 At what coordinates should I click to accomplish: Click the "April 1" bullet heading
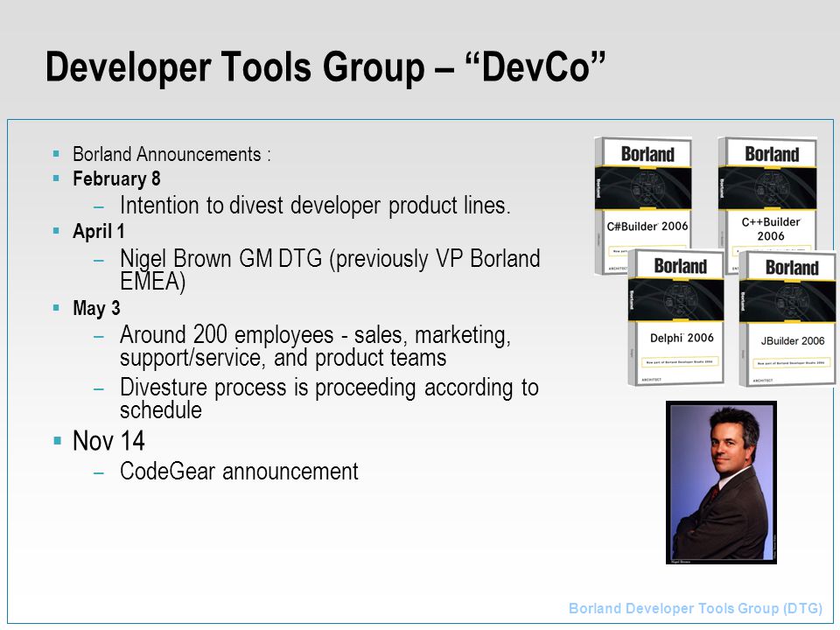99,231
